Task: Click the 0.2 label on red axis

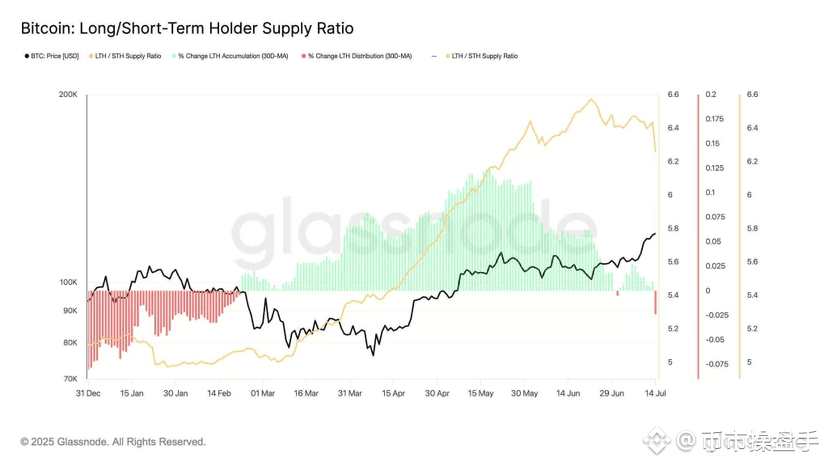Action: point(711,95)
